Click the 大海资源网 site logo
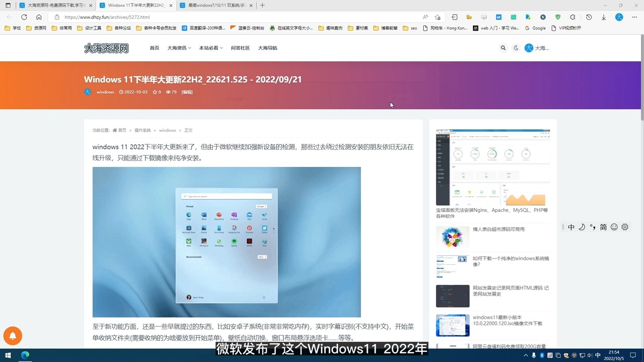The image size is (644, 362). click(x=106, y=48)
